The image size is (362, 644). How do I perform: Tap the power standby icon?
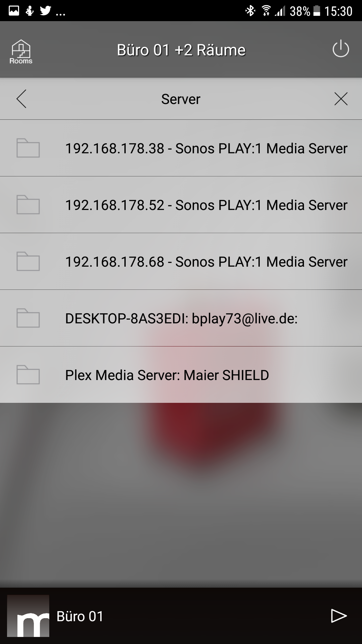(x=341, y=49)
